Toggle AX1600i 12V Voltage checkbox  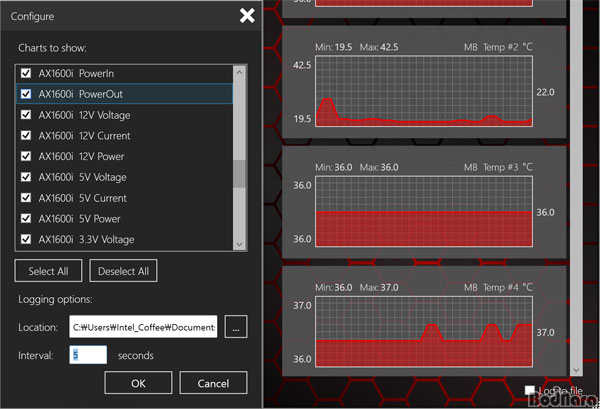(x=26, y=115)
